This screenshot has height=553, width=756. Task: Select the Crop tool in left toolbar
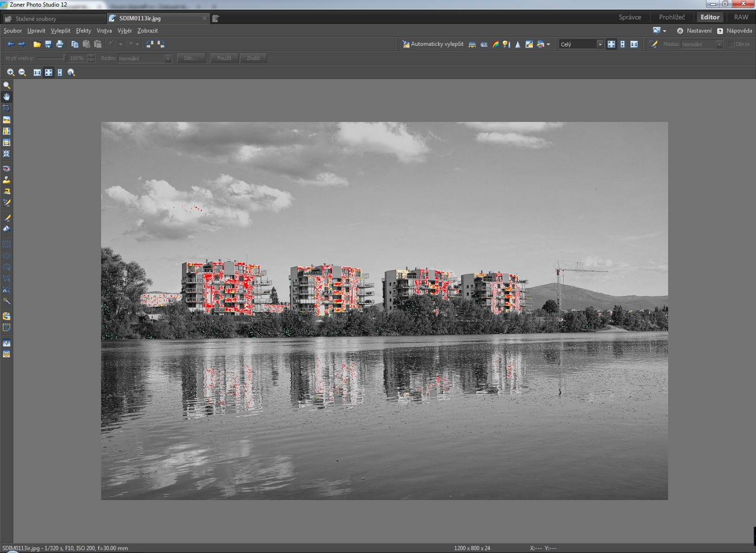click(x=6, y=108)
